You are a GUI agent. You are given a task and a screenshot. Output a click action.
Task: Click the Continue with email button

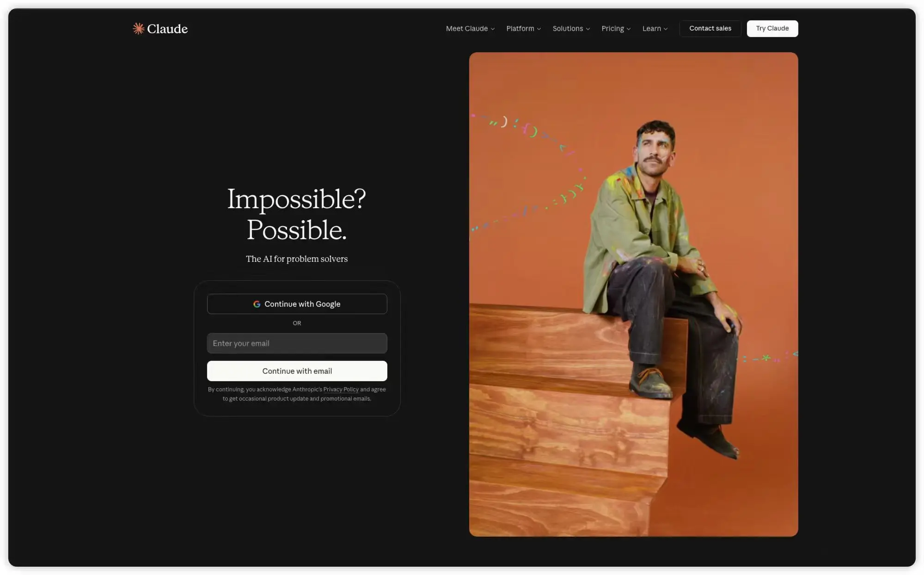tap(297, 371)
